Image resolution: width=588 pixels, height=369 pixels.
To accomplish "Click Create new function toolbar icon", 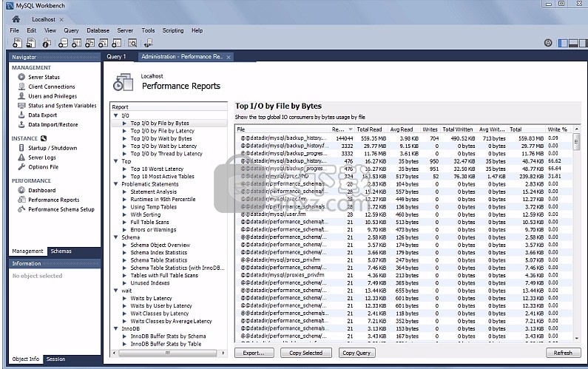I will [x=117, y=43].
